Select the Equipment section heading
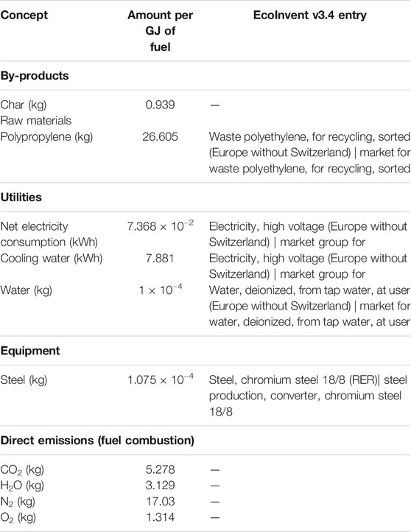 pyautogui.click(x=30, y=351)
